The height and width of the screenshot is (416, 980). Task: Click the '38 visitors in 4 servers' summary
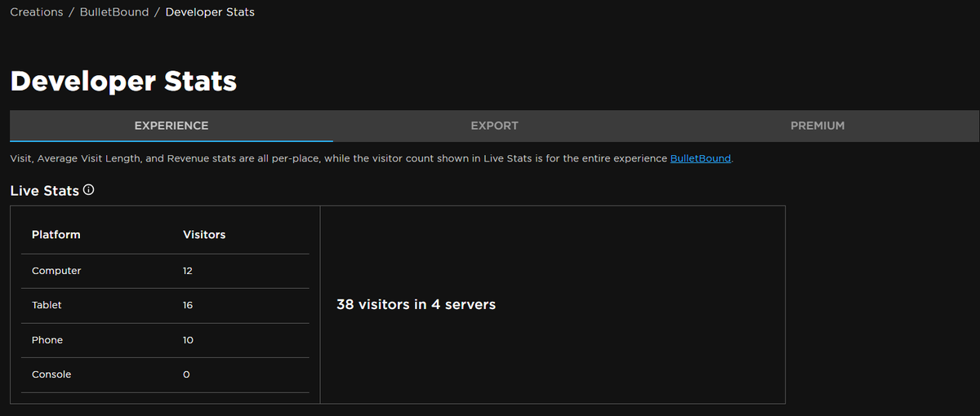[x=416, y=304]
